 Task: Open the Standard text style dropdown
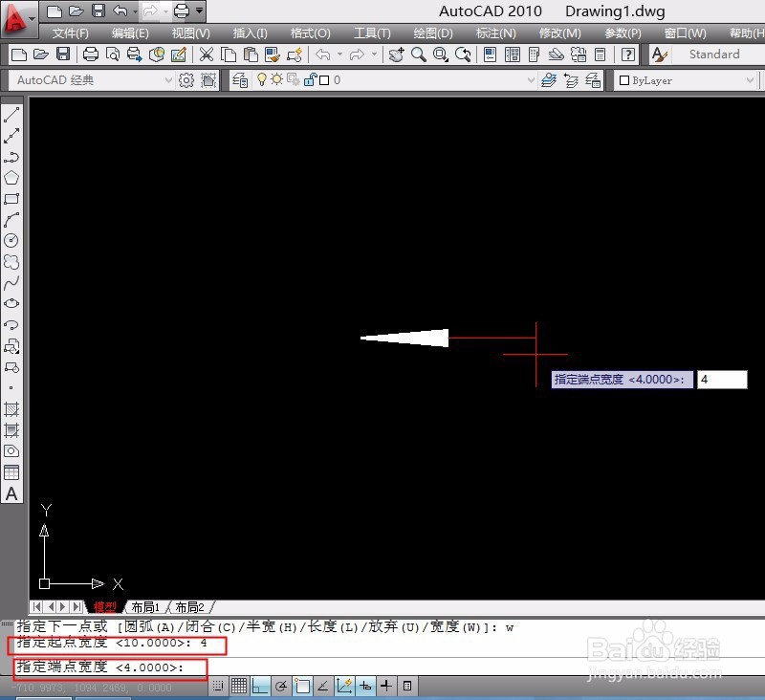[x=714, y=55]
